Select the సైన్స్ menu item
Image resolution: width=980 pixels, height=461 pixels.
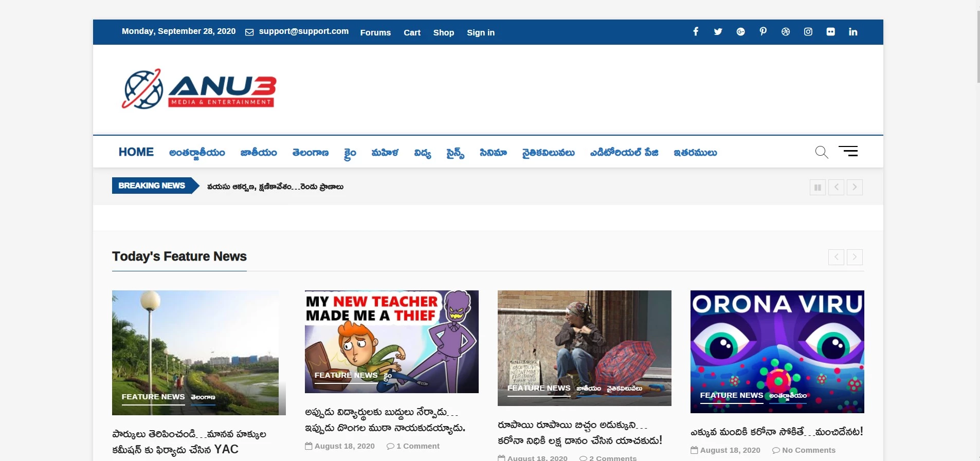(x=456, y=153)
